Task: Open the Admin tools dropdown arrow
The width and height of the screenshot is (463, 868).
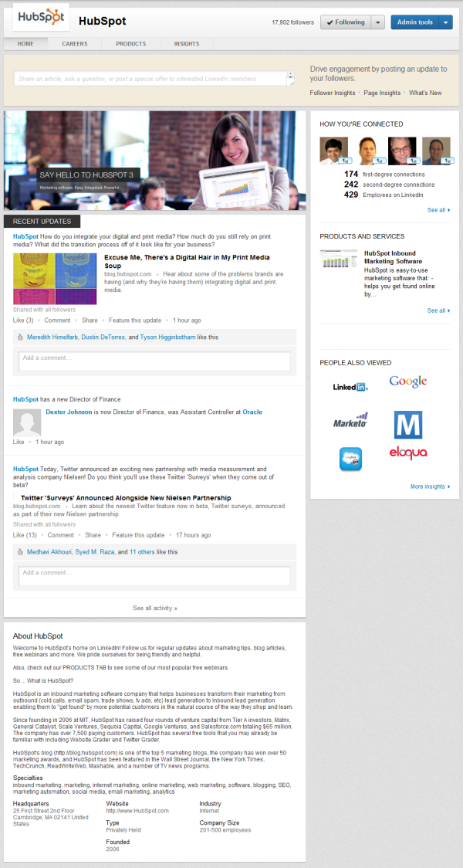Action: [x=446, y=22]
